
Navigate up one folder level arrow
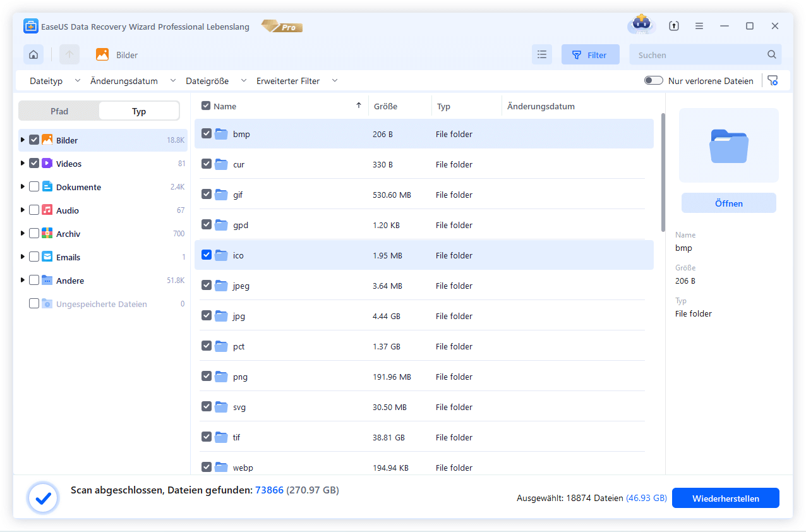[69, 55]
